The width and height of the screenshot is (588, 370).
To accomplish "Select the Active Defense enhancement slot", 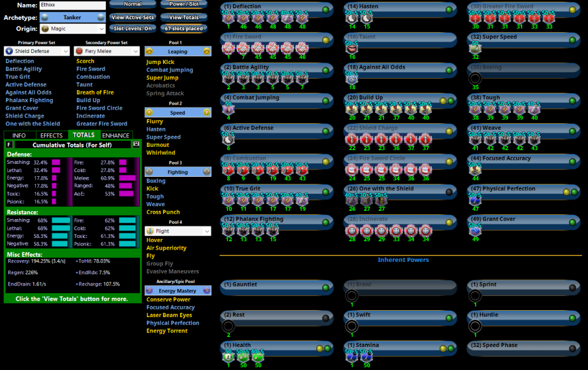I will (228, 139).
